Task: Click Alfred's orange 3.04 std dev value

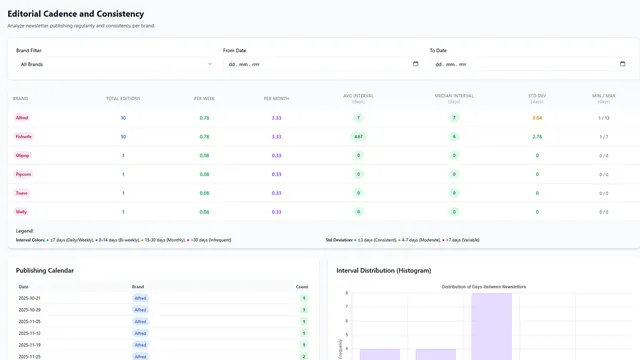Action: click(537, 118)
